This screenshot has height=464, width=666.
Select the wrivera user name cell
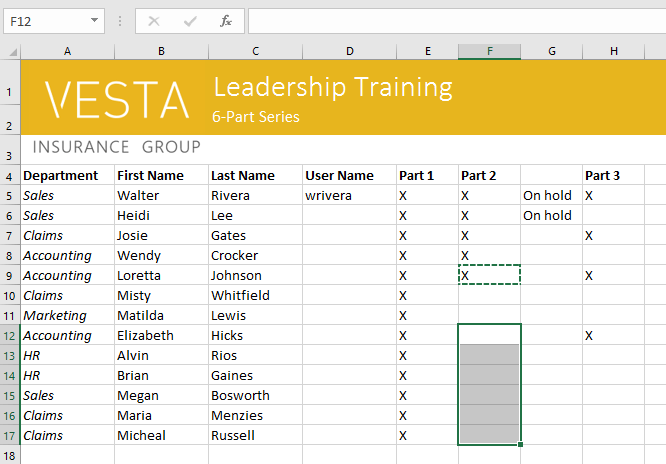(348, 195)
